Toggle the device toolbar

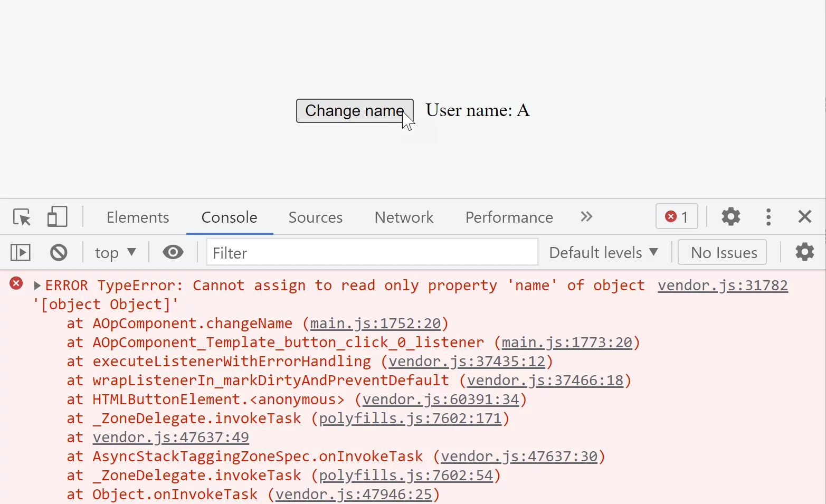[57, 216]
